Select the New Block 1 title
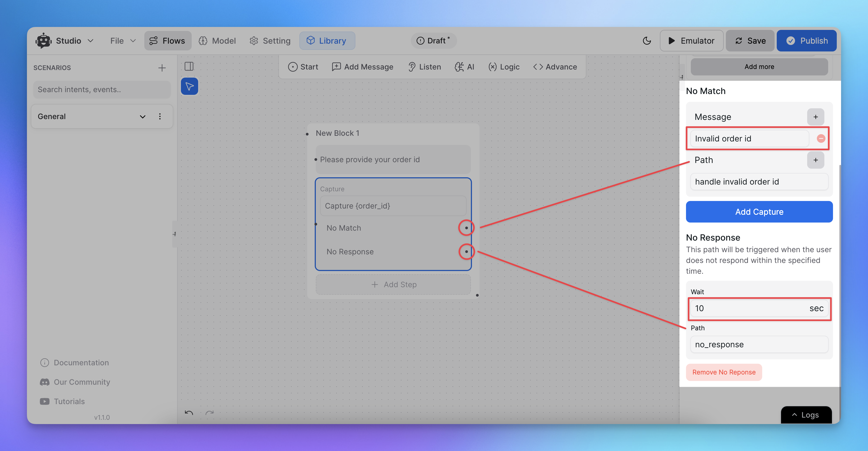The image size is (868, 451). tap(337, 133)
